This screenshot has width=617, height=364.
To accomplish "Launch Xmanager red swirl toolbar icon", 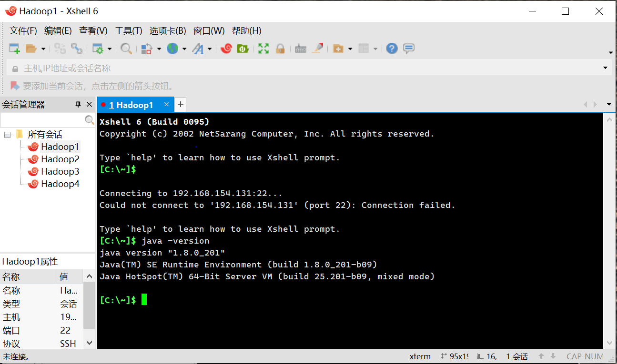I will (226, 49).
